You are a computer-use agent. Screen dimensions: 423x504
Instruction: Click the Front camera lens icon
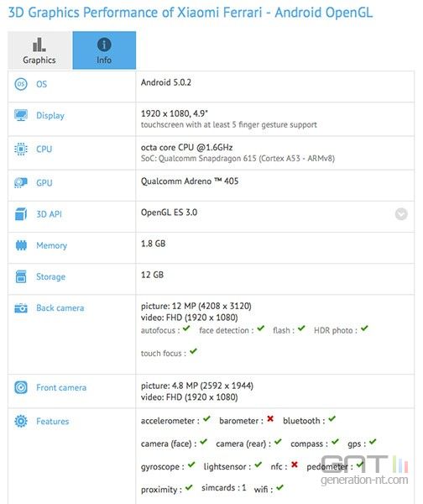pyautogui.click(x=21, y=387)
